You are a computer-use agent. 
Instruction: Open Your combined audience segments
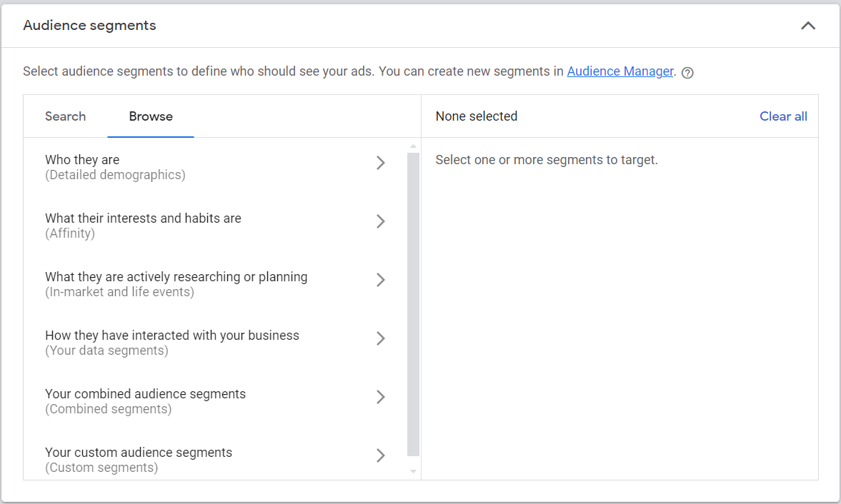(x=145, y=400)
